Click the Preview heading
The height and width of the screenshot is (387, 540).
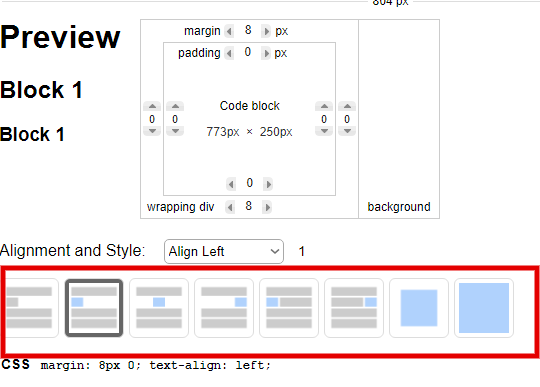point(60,37)
